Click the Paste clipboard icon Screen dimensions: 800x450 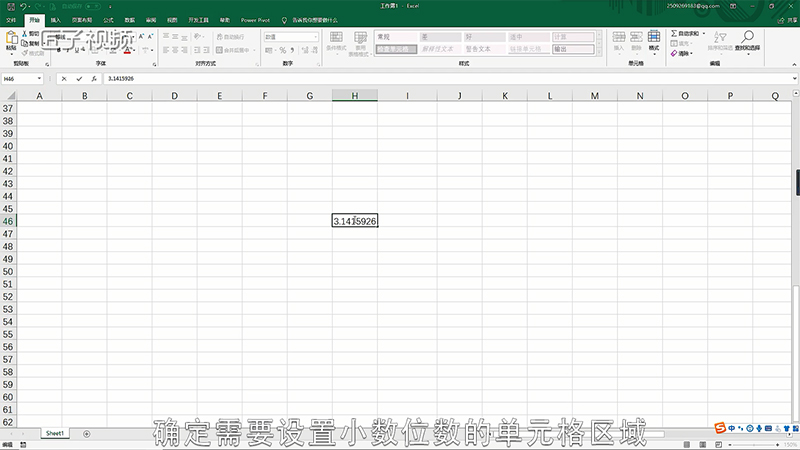[11, 39]
